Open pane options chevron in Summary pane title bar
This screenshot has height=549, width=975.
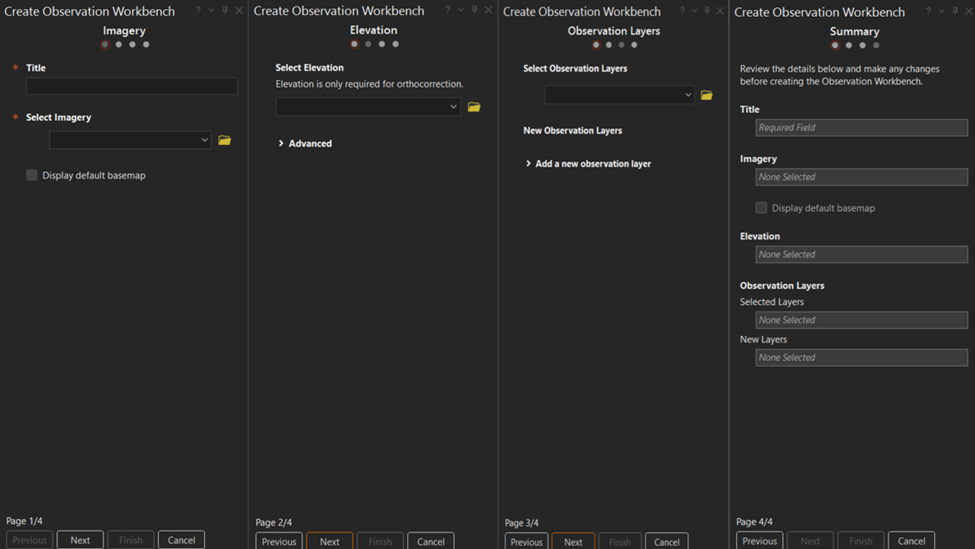[x=941, y=11]
